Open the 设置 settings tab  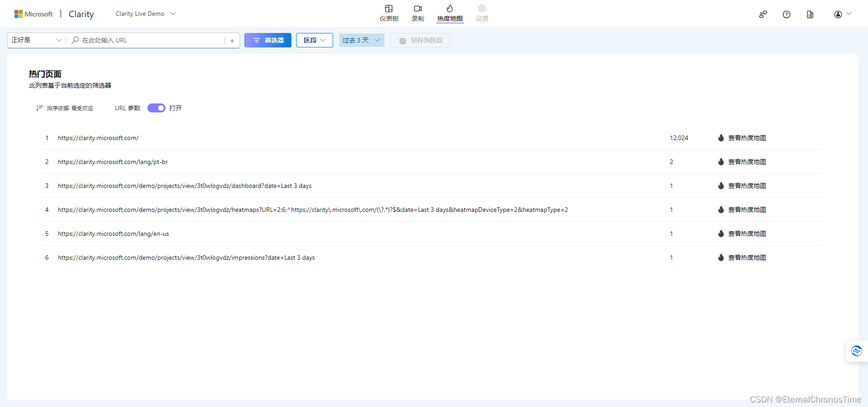482,13
